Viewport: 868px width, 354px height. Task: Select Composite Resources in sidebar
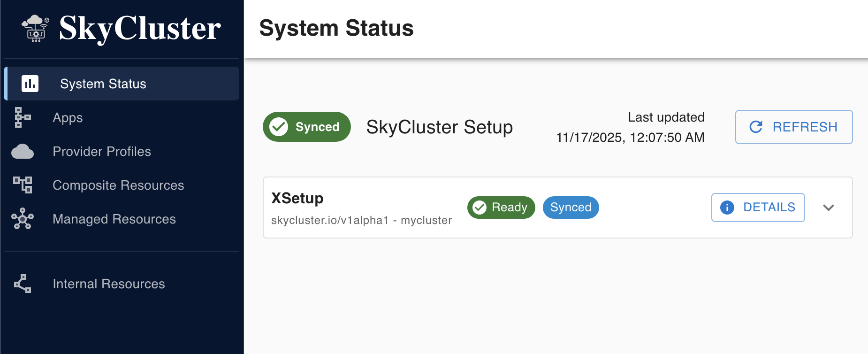click(118, 185)
